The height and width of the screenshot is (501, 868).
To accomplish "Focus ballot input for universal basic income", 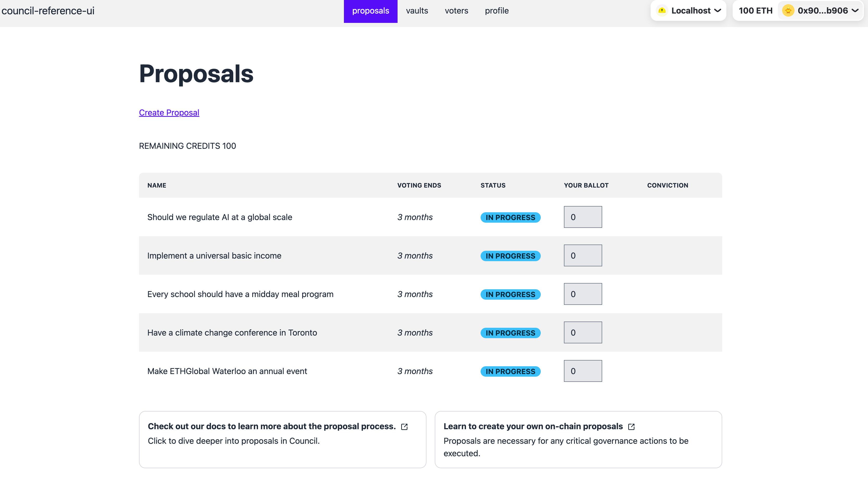I will click(x=583, y=255).
